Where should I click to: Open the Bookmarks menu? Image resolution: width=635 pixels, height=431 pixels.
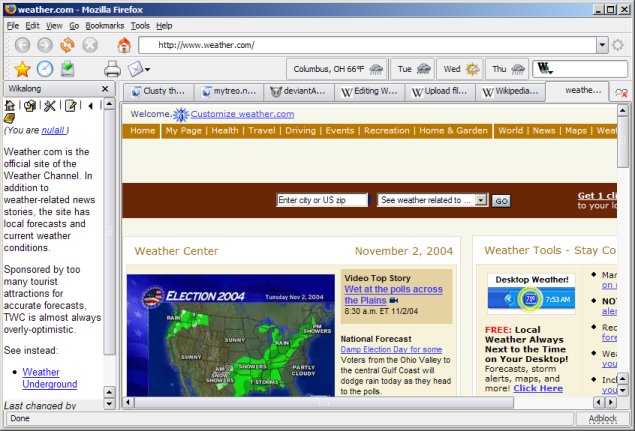click(104, 26)
